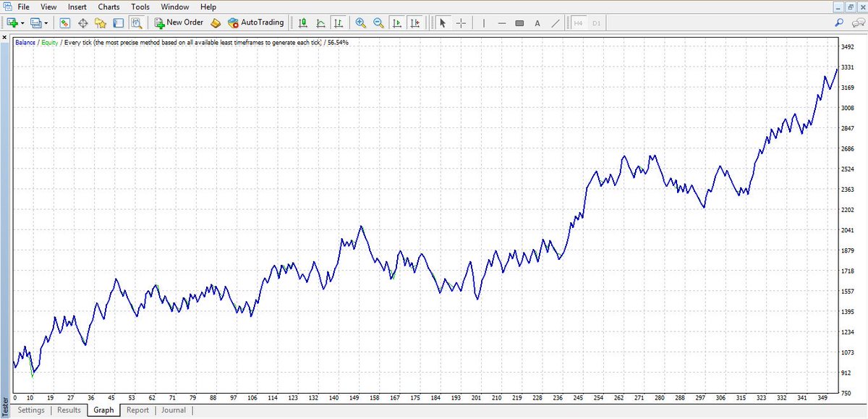Zoom in on the chart
The height and width of the screenshot is (419, 868).
[x=360, y=22]
